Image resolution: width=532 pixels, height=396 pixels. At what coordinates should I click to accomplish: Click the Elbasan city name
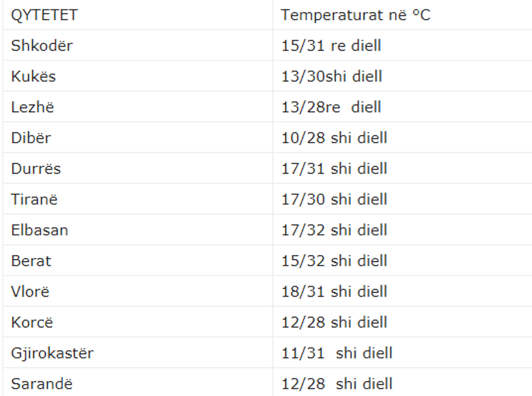(x=40, y=230)
